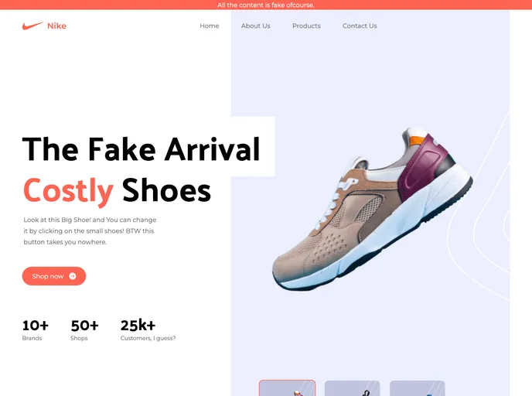The height and width of the screenshot is (396, 532).
Task: Click the large tan sneaker image
Action: [x=372, y=210]
